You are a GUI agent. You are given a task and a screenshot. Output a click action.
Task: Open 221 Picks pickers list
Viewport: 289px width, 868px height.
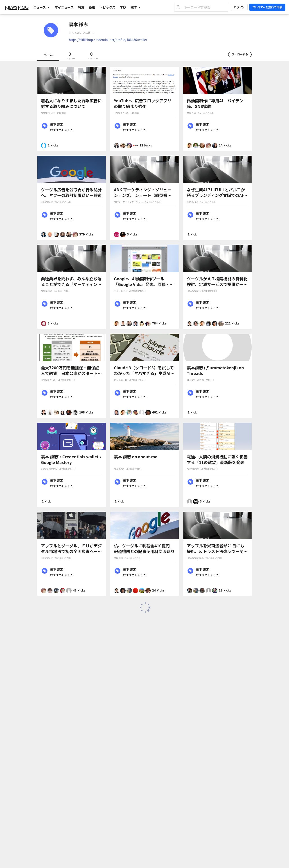[232, 323]
